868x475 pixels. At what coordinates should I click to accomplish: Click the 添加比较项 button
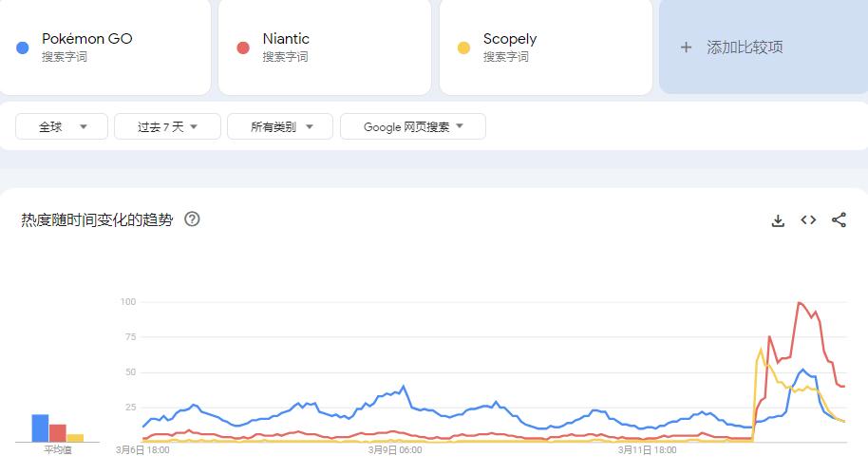pos(764,47)
